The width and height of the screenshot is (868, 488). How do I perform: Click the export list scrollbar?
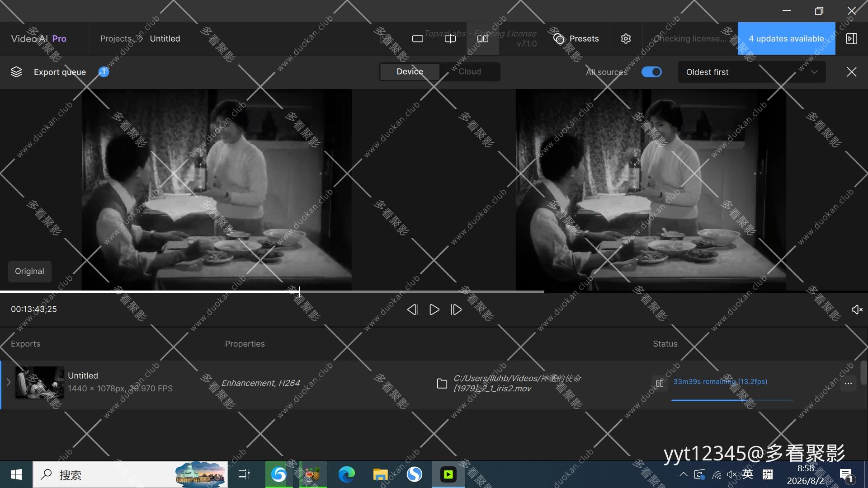(x=863, y=372)
